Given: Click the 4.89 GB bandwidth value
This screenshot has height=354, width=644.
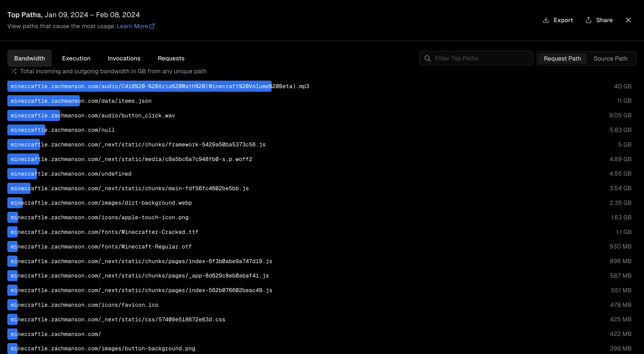Looking at the screenshot, I should (620, 159).
